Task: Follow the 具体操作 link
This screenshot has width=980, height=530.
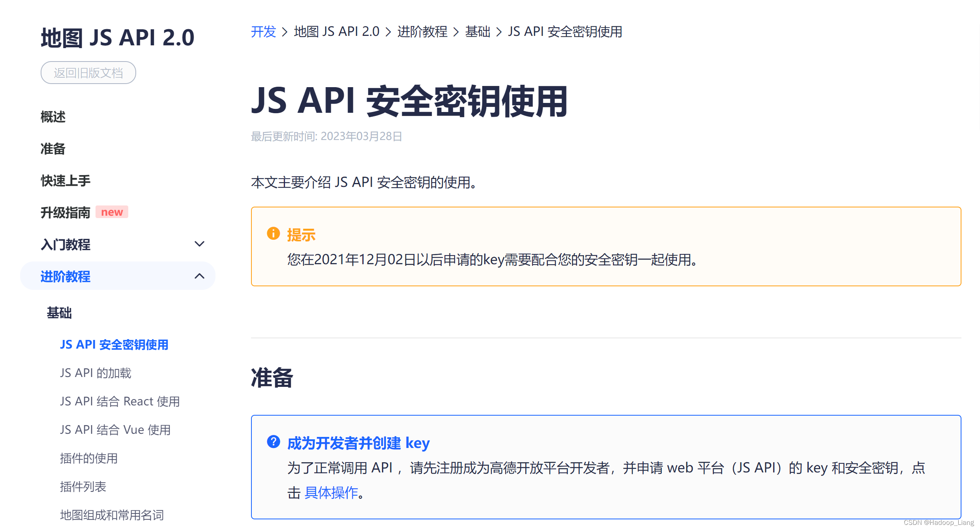Action: [x=331, y=493]
